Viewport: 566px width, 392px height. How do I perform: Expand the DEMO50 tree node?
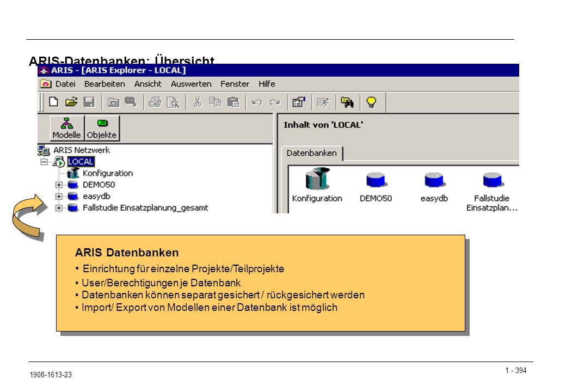58,185
